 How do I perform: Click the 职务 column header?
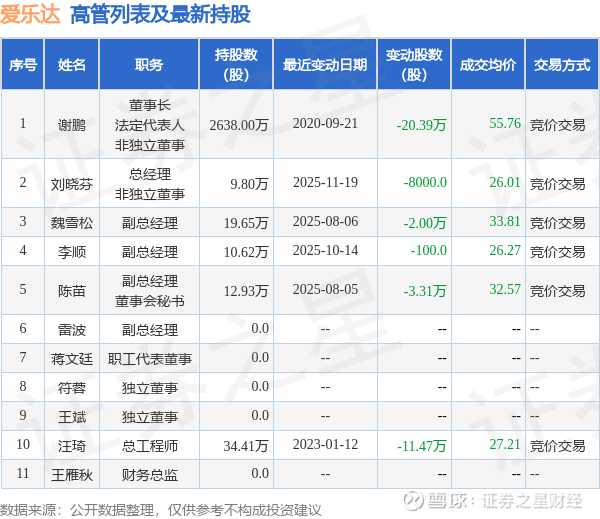click(149, 64)
